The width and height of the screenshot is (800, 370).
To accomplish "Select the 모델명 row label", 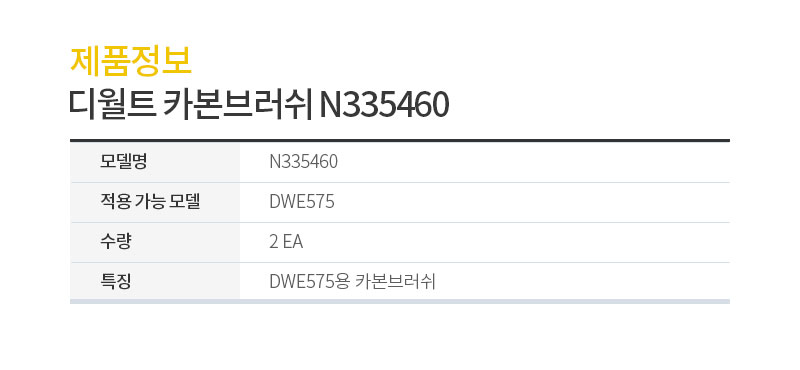I will 123,162.
